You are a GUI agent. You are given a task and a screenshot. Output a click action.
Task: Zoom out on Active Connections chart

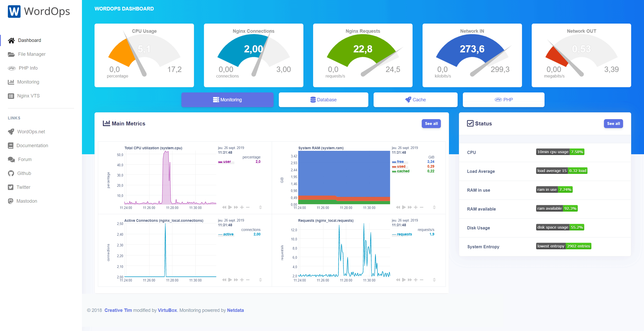coord(248,280)
